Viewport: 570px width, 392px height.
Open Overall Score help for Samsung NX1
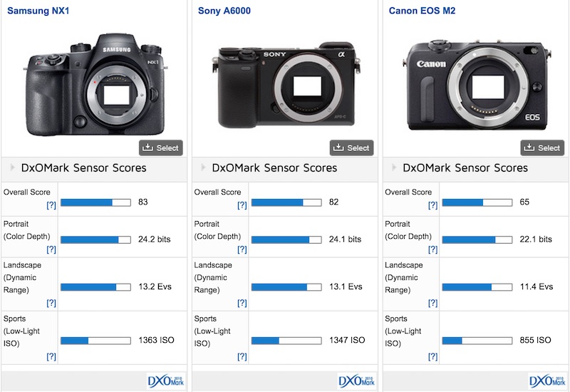pos(51,205)
